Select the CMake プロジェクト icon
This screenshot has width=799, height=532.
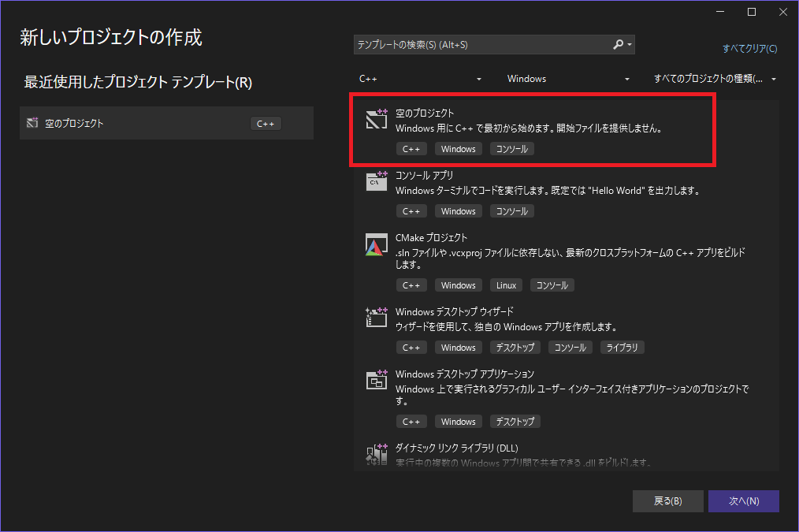(376, 244)
